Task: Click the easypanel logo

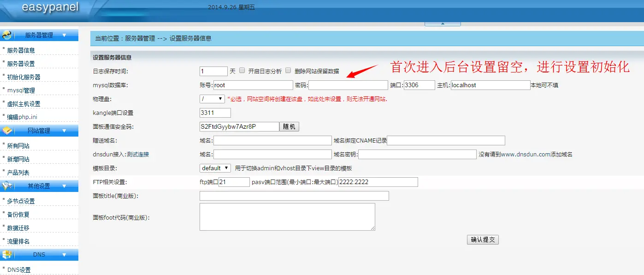Action: click(50, 7)
